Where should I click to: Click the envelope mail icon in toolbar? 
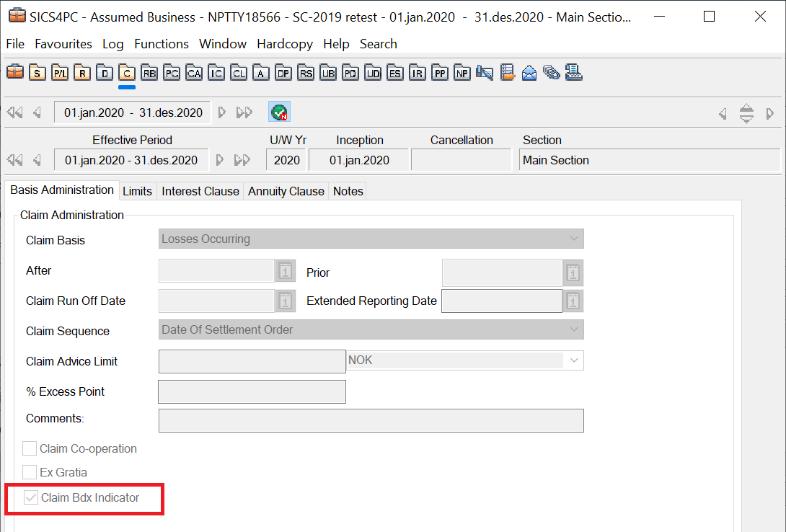click(x=529, y=72)
